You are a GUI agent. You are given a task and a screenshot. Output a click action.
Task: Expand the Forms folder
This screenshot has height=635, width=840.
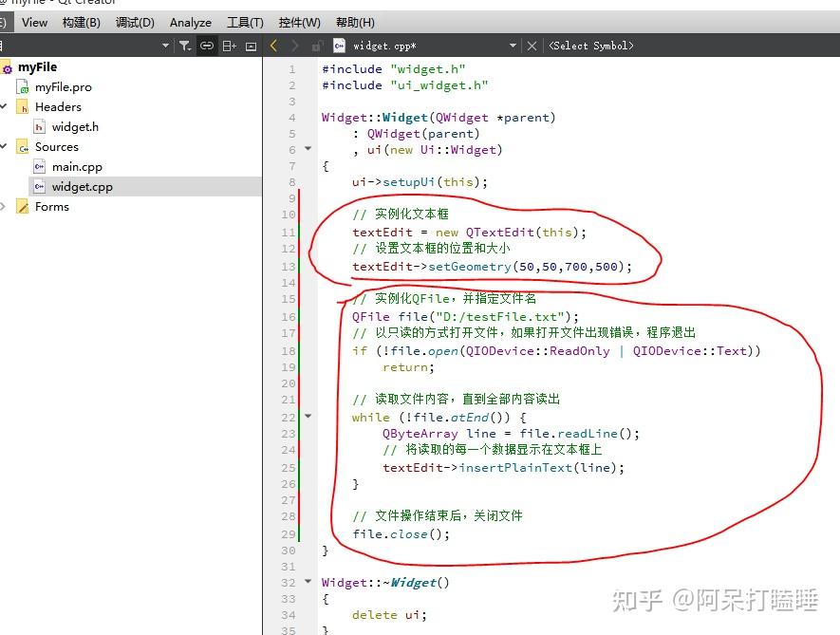[x=3, y=206]
